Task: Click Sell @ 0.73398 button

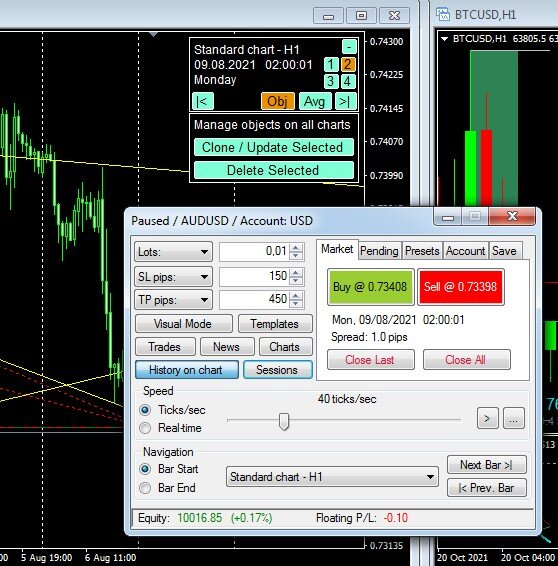Action: click(x=461, y=287)
